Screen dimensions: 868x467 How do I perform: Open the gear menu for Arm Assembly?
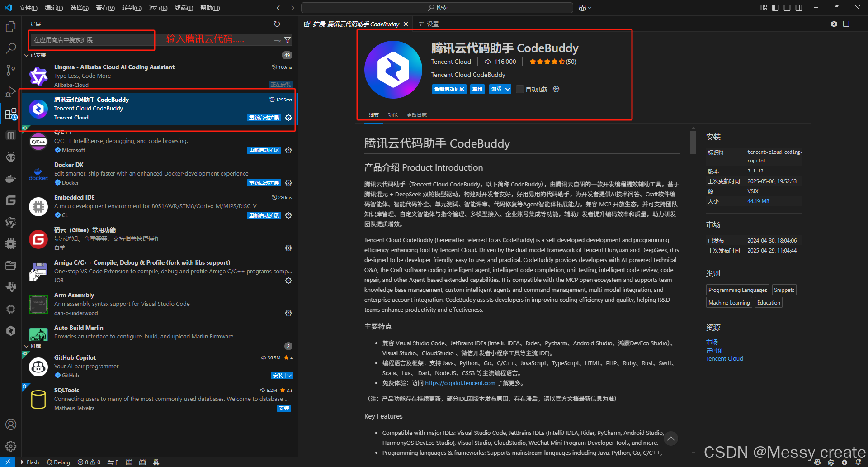point(288,313)
